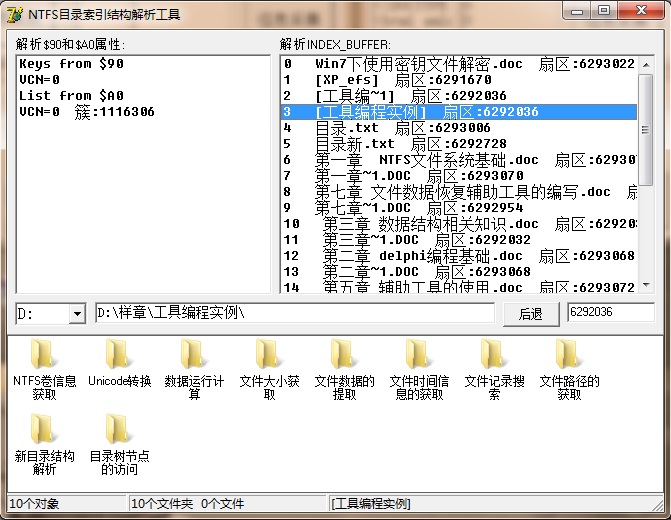Click the 后退 button

click(531, 314)
